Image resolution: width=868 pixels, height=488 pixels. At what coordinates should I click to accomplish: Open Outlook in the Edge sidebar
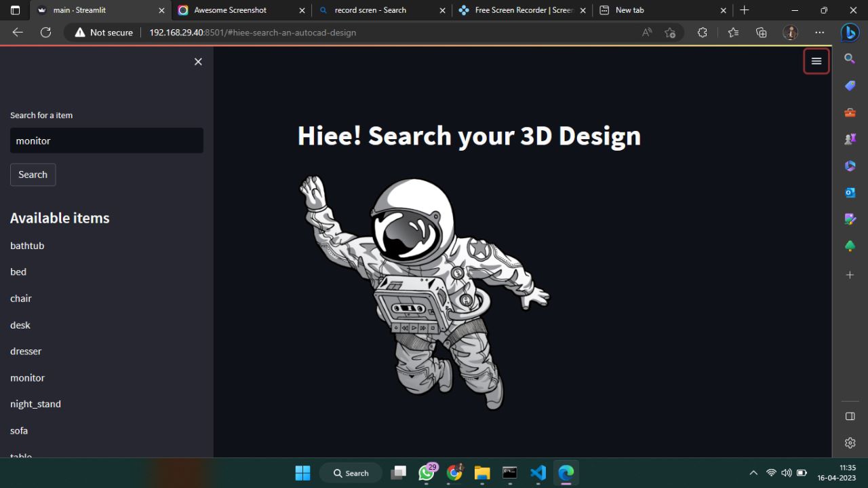coord(850,193)
